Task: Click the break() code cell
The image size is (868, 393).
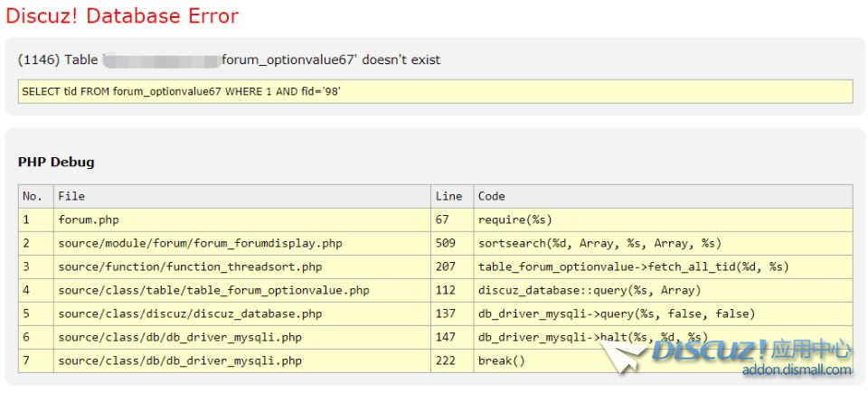Action: point(501,360)
